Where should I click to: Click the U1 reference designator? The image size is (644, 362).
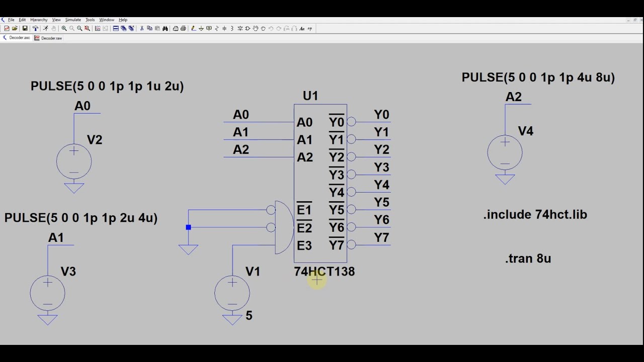(x=310, y=96)
